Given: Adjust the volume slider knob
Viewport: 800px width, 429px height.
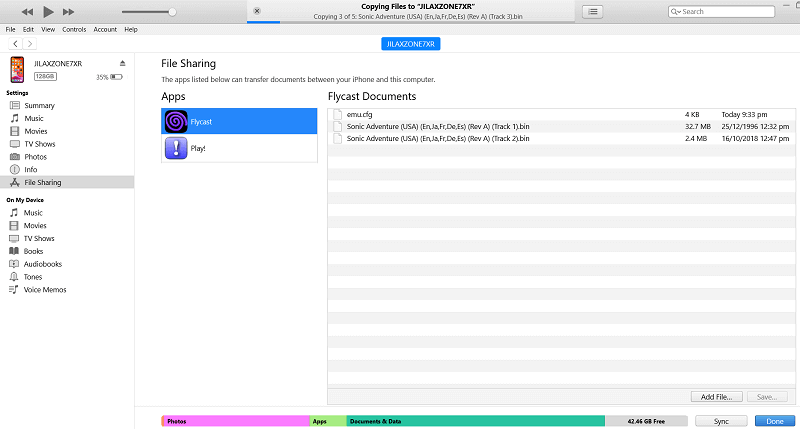Looking at the screenshot, I should pyautogui.click(x=172, y=12).
